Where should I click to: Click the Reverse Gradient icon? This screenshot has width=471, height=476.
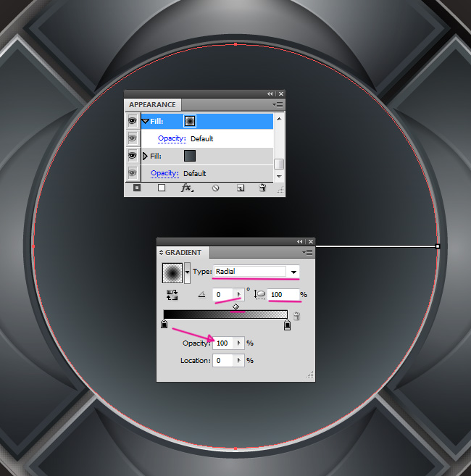(x=172, y=295)
